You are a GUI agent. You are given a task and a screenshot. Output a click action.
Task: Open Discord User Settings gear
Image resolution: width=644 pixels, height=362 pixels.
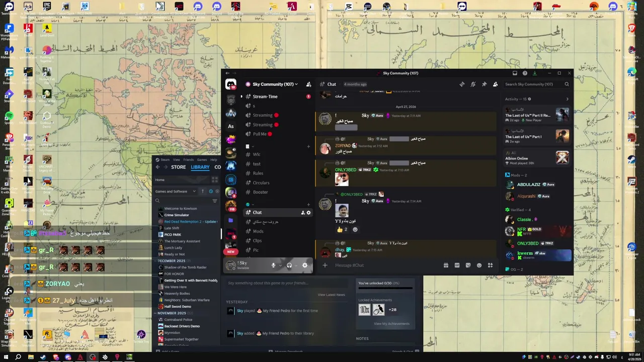pyautogui.click(x=305, y=265)
